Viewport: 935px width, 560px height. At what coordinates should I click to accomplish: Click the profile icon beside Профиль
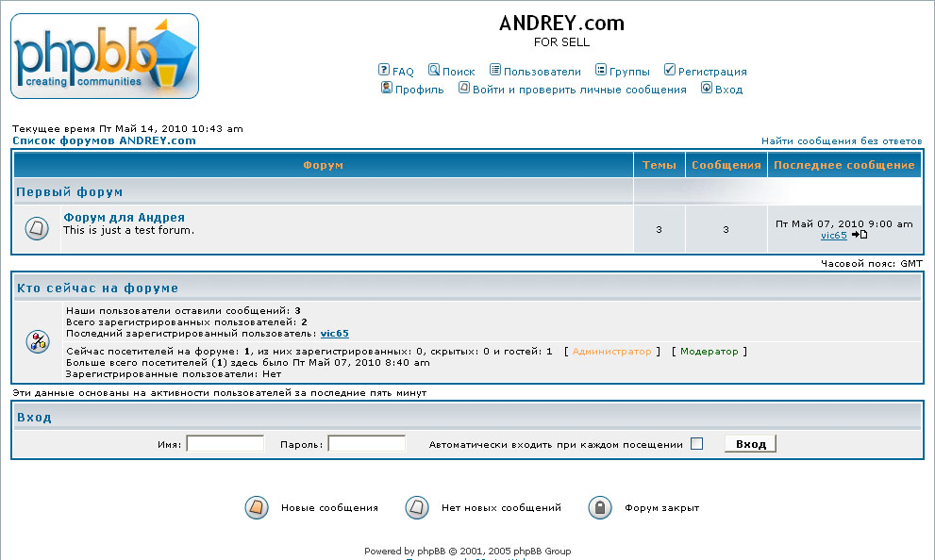click(x=387, y=88)
